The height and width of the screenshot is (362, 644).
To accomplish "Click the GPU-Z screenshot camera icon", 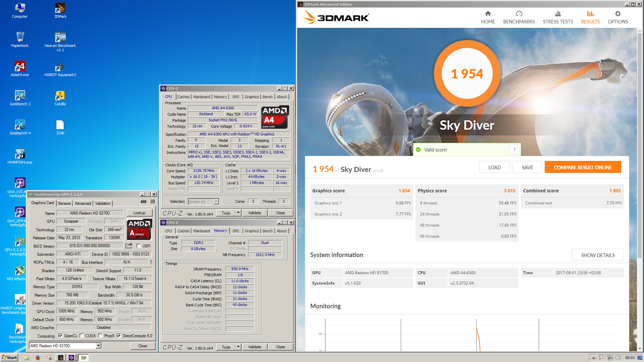I will pos(144,202).
